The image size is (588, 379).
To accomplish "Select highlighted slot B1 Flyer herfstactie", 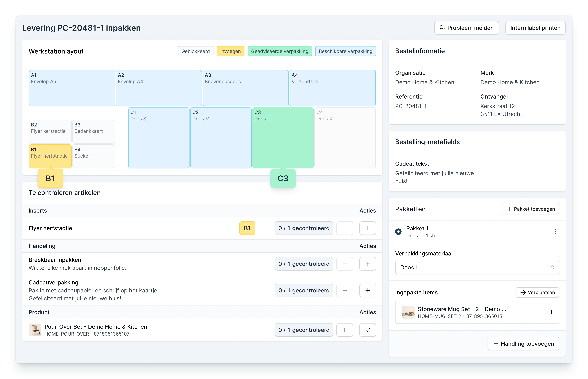I will pyautogui.click(x=50, y=156).
